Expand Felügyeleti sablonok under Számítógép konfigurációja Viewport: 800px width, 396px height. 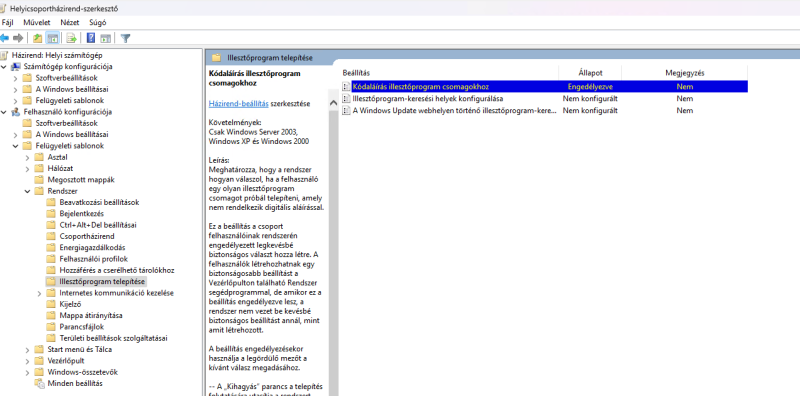[16, 101]
